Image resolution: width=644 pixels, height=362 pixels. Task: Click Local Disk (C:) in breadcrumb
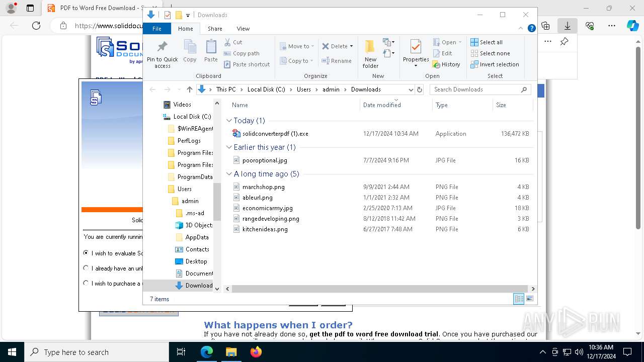click(266, 89)
